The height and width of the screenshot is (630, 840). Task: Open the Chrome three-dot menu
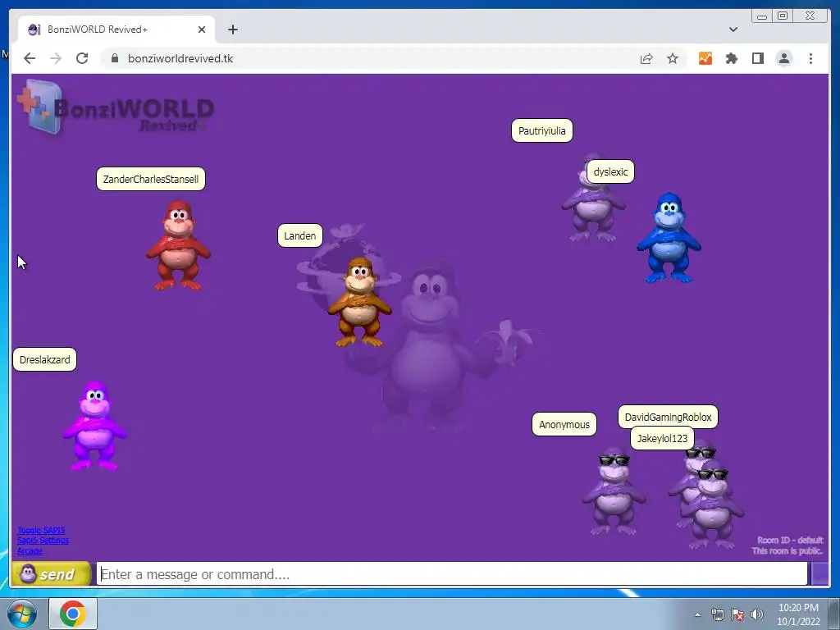[810, 58]
